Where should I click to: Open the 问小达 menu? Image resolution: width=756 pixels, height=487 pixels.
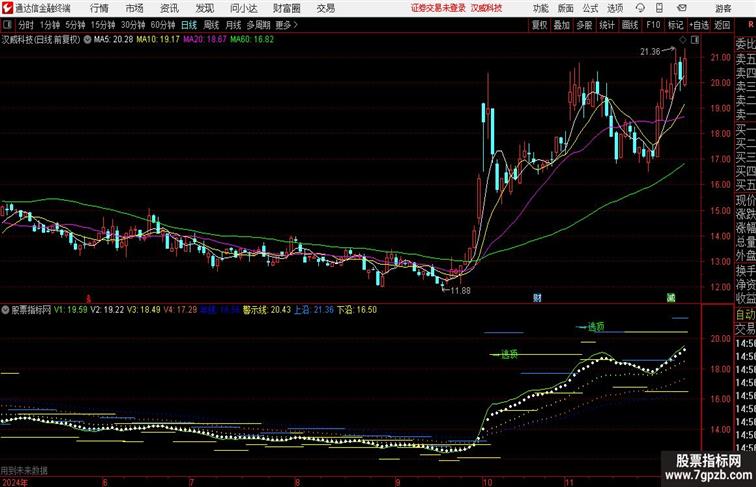pos(243,8)
